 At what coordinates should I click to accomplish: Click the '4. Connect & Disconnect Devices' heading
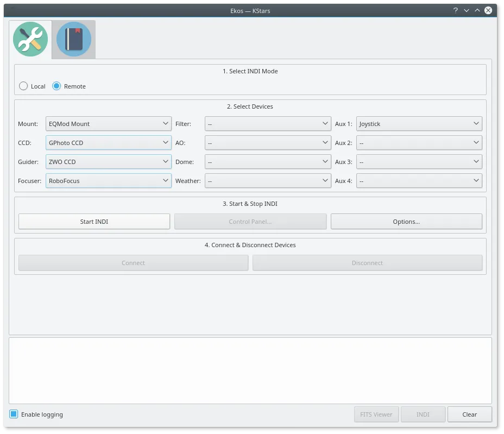(x=250, y=245)
